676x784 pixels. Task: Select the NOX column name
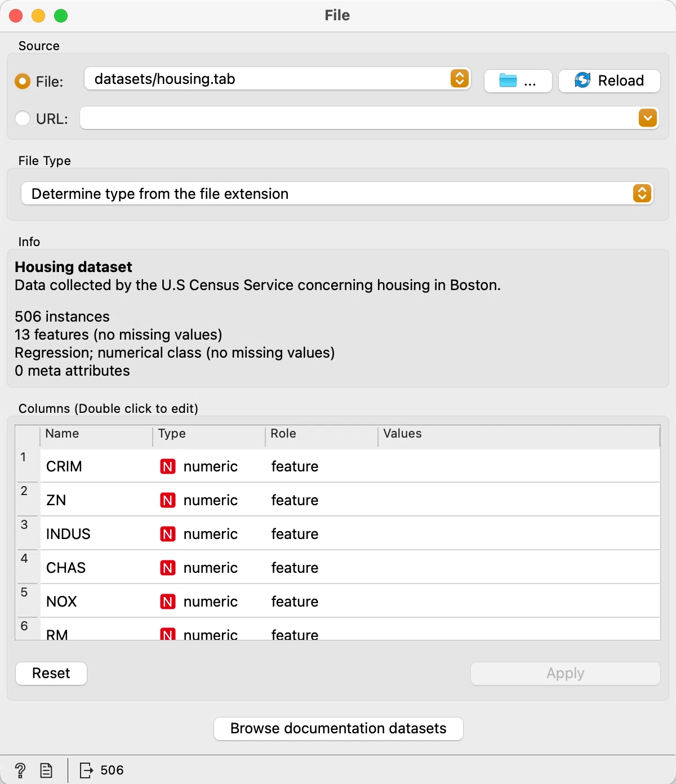coord(61,602)
